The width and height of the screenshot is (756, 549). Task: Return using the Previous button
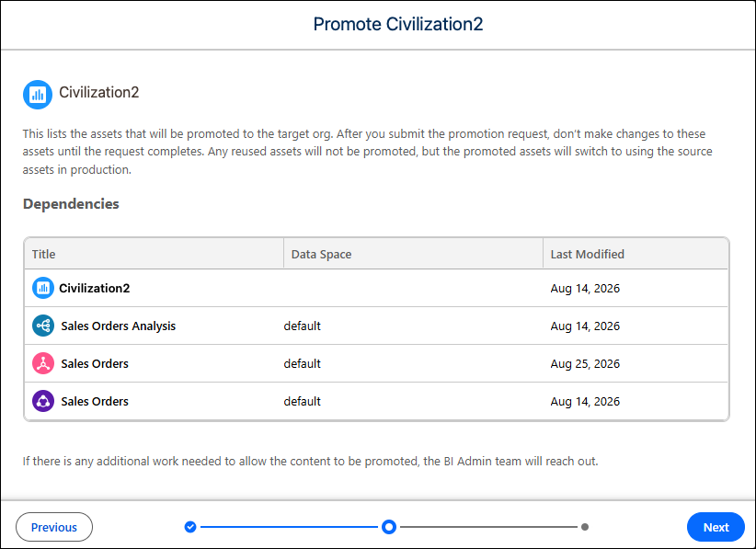tap(54, 527)
